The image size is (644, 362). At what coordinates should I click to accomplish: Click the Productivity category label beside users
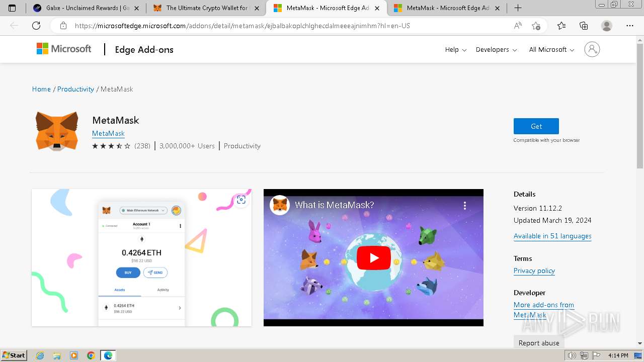242,146
